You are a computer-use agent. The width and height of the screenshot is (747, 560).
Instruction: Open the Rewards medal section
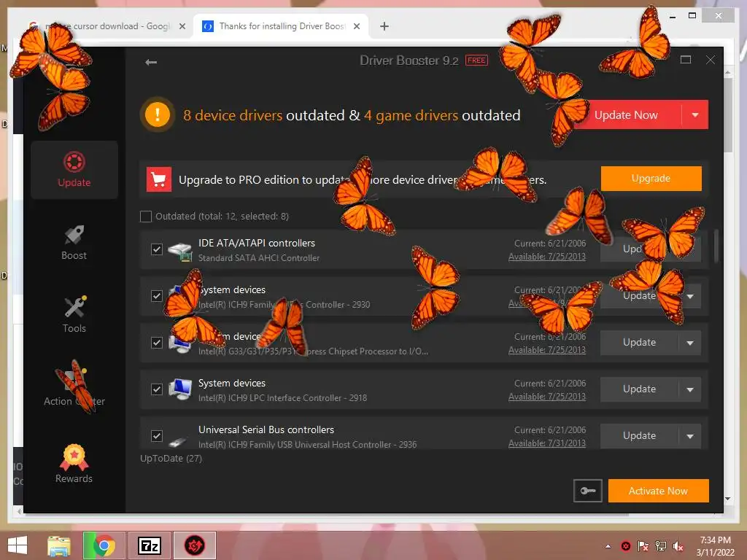click(x=74, y=464)
